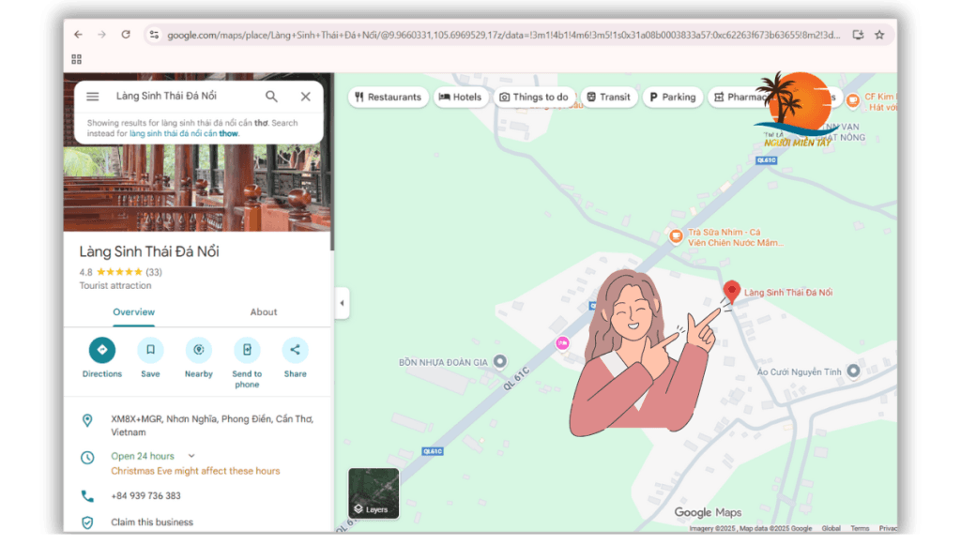This screenshot has height=560, width=961.
Task: Filter map by Hotels
Action: tap(460, 97)
